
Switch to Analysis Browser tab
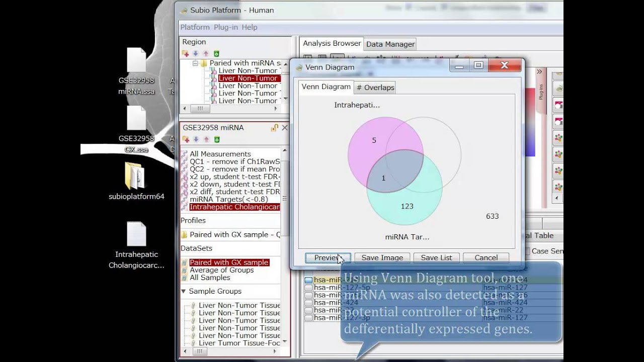[332, 43]
